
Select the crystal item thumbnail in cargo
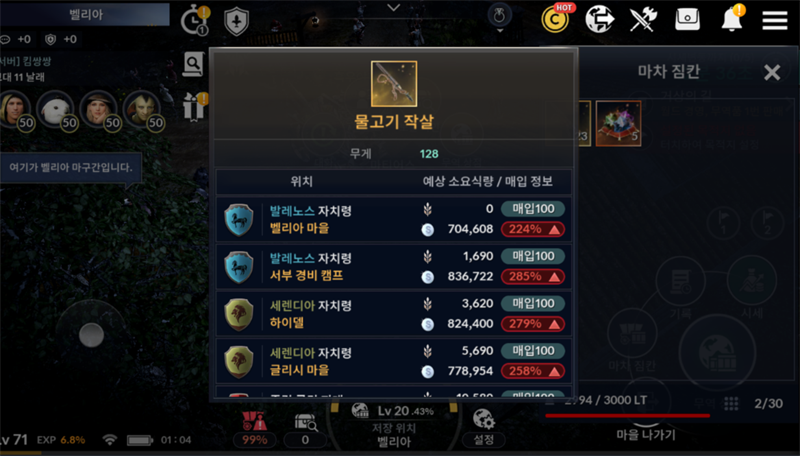(x=618, y=123)
